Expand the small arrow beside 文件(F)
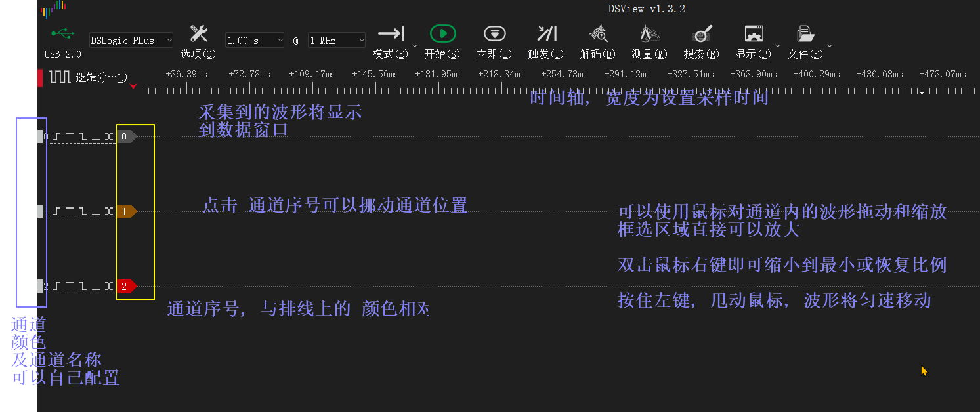 click(x=830, y=46)
